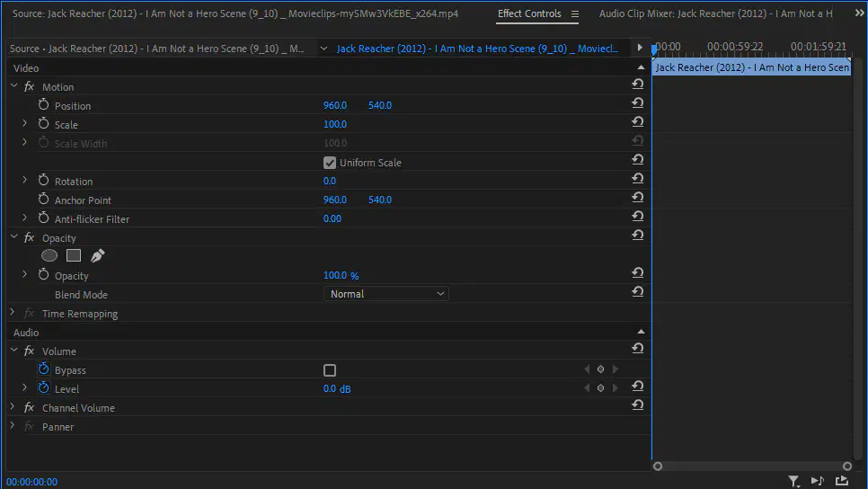
Task: Reset the Anchor Point parameter
Action: 638,197
